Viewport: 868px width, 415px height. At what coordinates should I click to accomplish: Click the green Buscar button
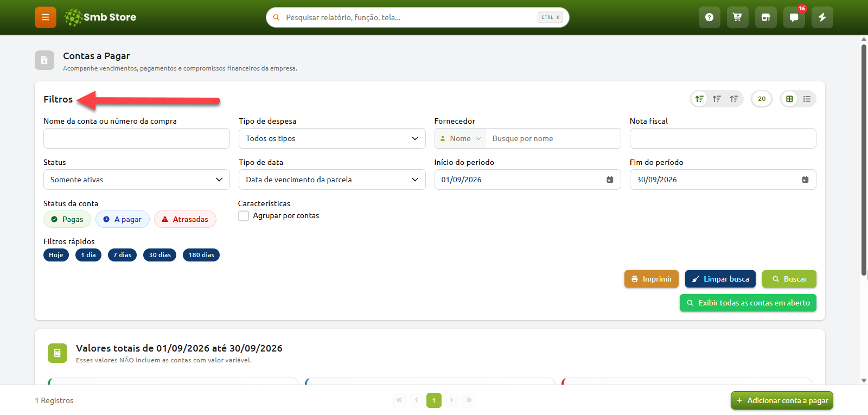coord(789,279)
